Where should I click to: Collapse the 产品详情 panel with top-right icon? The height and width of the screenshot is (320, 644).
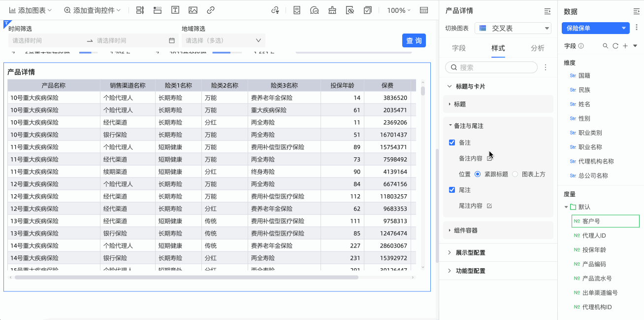[547, 11]
